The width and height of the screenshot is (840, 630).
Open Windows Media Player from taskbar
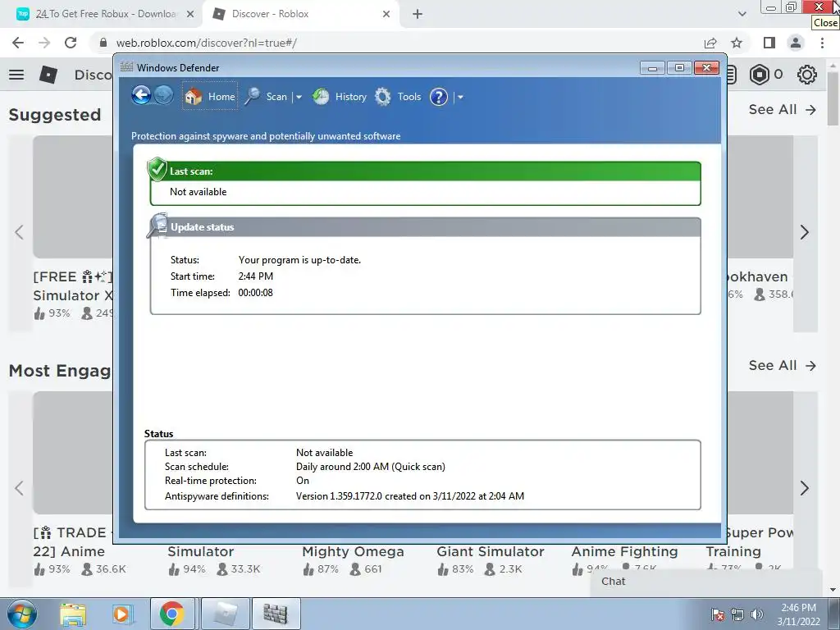pos(121,614)
